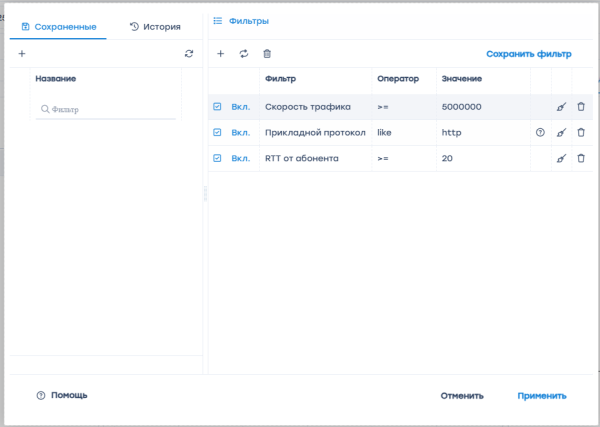
Task: Toggle the Прикладной протокол filter checkbox
Action: click(217, 132)
